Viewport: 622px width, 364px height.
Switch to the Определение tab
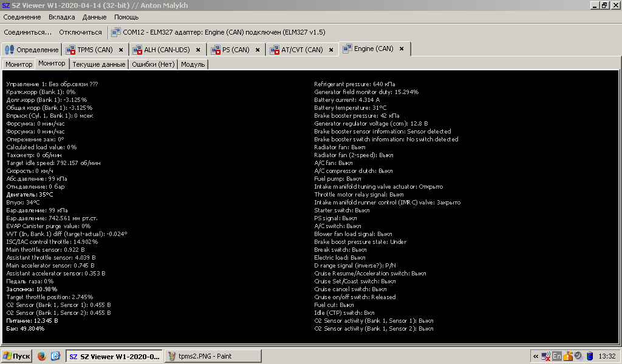32,50
